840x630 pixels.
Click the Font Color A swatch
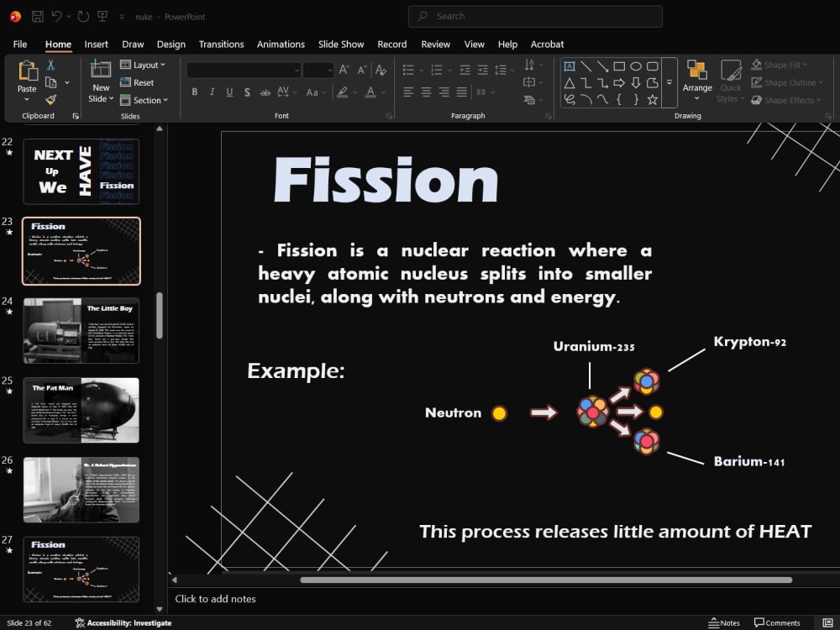[x=370, y=92]
